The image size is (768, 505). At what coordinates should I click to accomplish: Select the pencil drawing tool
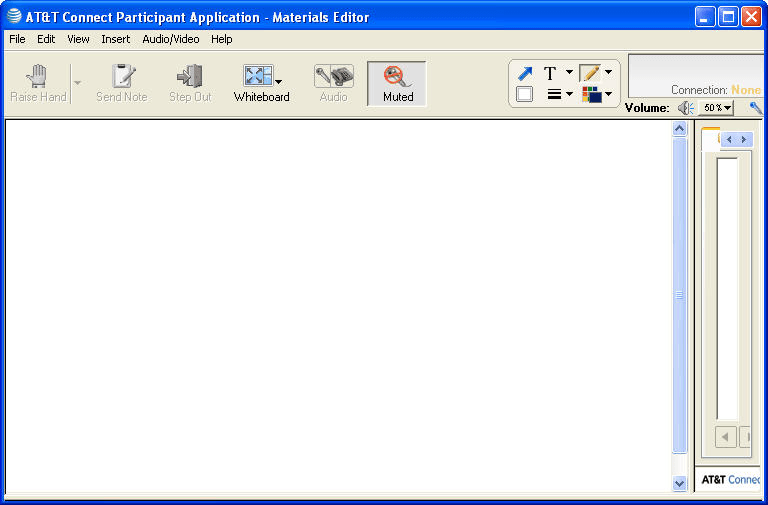tap(590, 73)
